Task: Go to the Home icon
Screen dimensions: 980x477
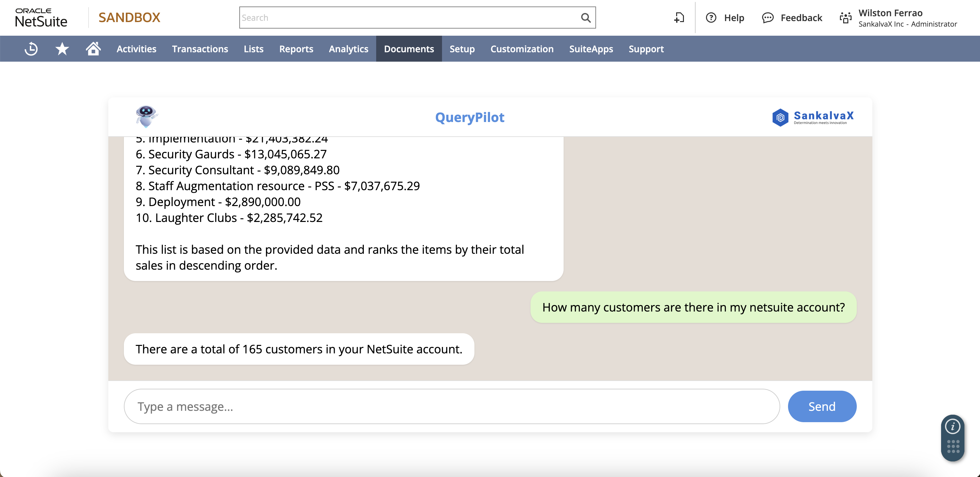Action: [x=93, y=49]
